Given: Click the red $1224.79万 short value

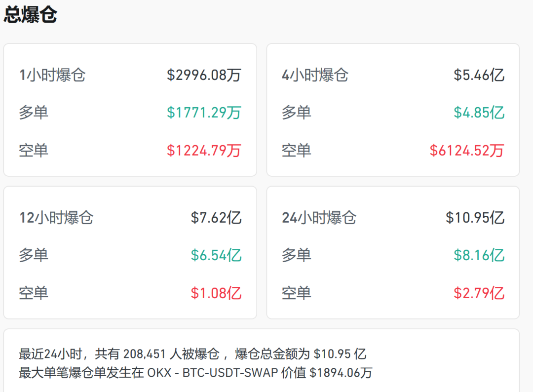Looking at the screenshot, I should (204, 150).
